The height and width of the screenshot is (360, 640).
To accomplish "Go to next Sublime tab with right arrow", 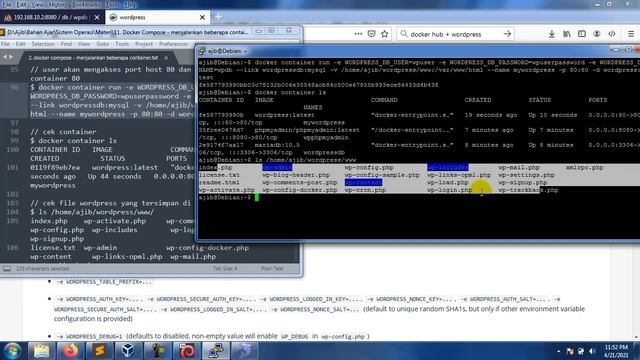I will [x=11, y=57].
